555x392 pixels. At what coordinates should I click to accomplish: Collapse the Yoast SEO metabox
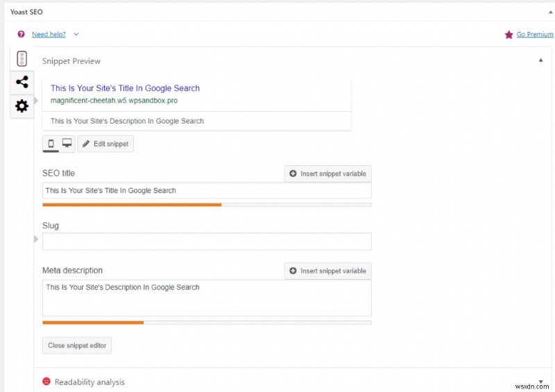pos(541,12)
